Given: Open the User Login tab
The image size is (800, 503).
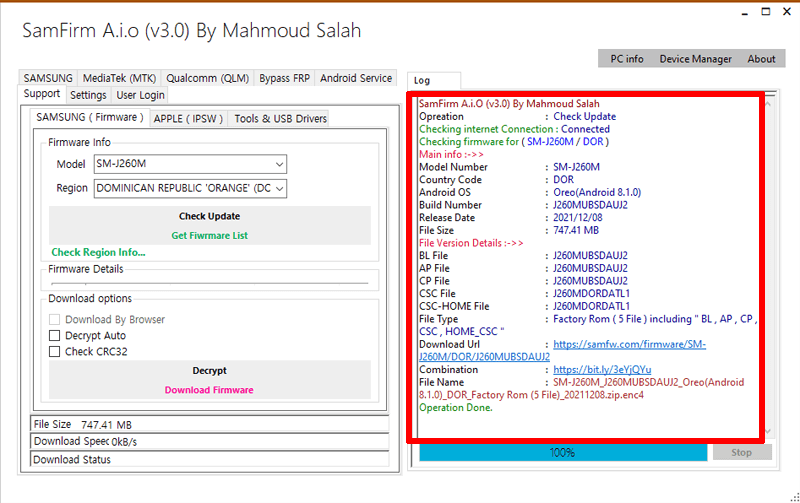Looking at the screenshot, I should pos(140,95).
